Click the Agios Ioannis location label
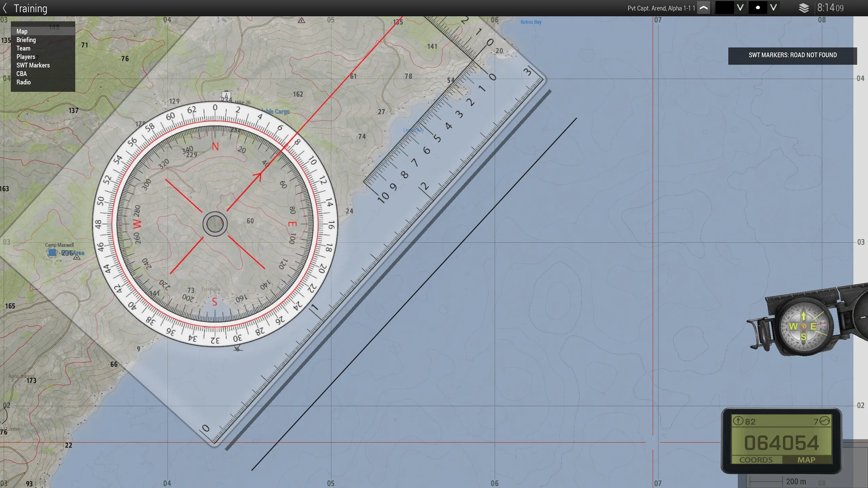Image resolution: width=868 pixels, height=488 pixels. [x=21, y=376]
